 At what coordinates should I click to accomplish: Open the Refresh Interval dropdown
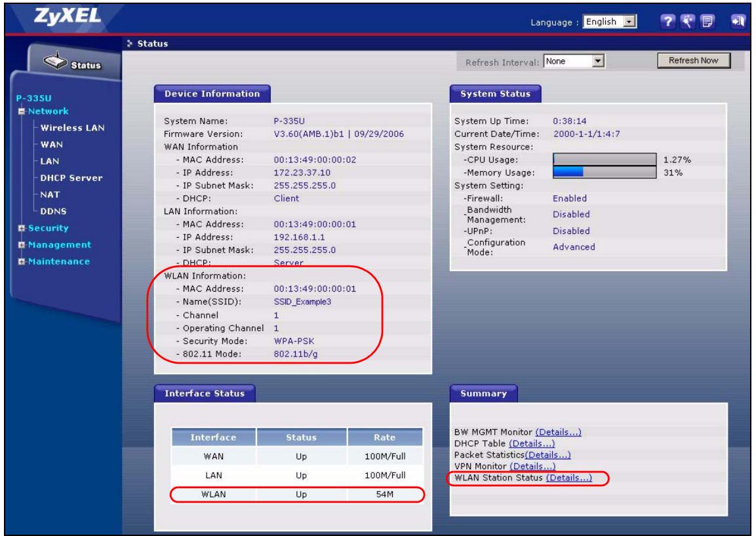(x=574, y=61)
